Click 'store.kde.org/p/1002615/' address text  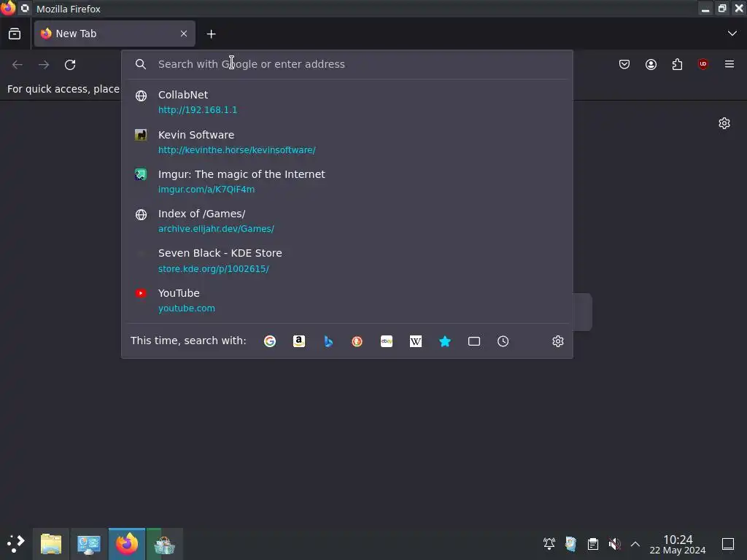point(214,269)
